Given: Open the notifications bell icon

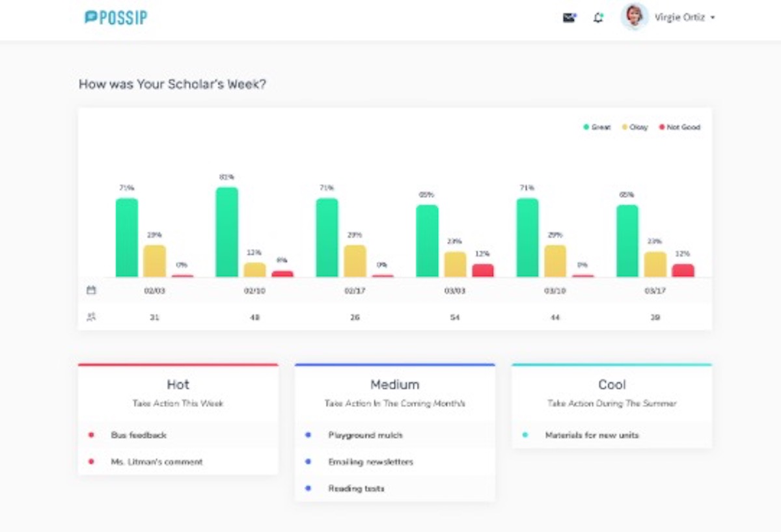Looking at the screenshot, I should click(x=597, y=18).
